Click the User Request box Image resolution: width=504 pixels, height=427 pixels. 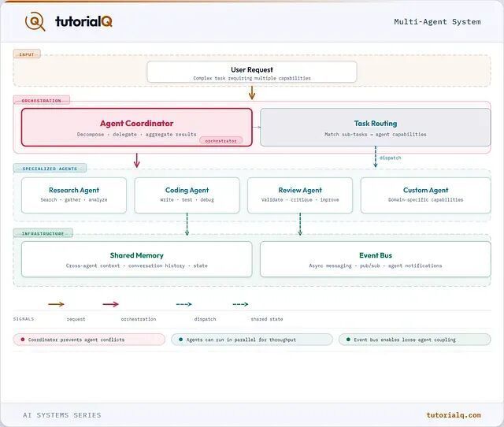click(x=252, y=72)
